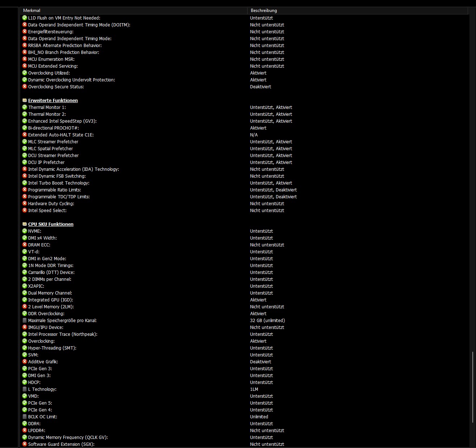Click the green check icon beside Intel Turbo Boost Technology
This screenshot has height=448, width=476.
25,183
